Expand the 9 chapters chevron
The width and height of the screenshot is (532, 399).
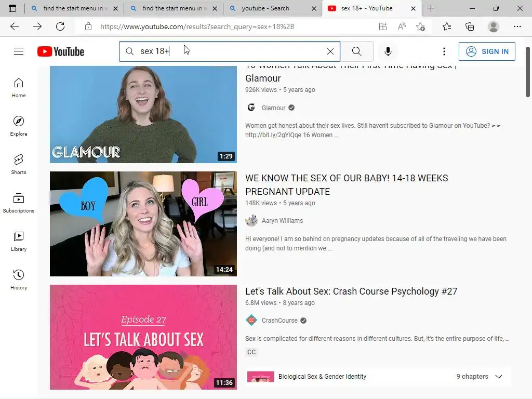click(498, 377)
